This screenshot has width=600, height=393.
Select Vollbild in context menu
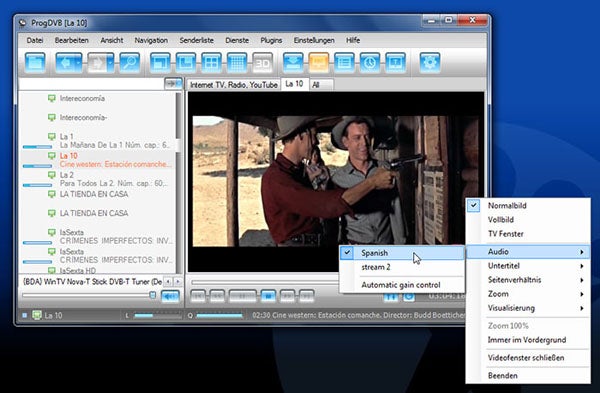tap(528, 220)
